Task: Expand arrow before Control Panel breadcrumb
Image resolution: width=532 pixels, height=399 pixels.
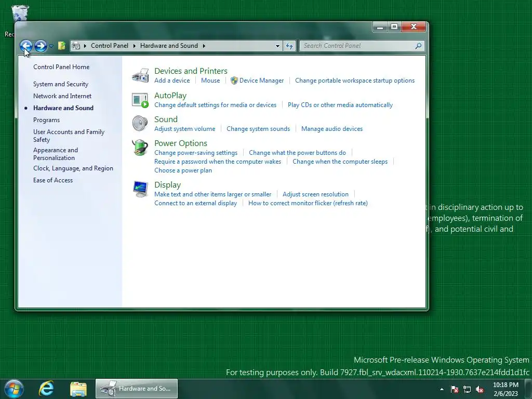Action: coord(85,46)
